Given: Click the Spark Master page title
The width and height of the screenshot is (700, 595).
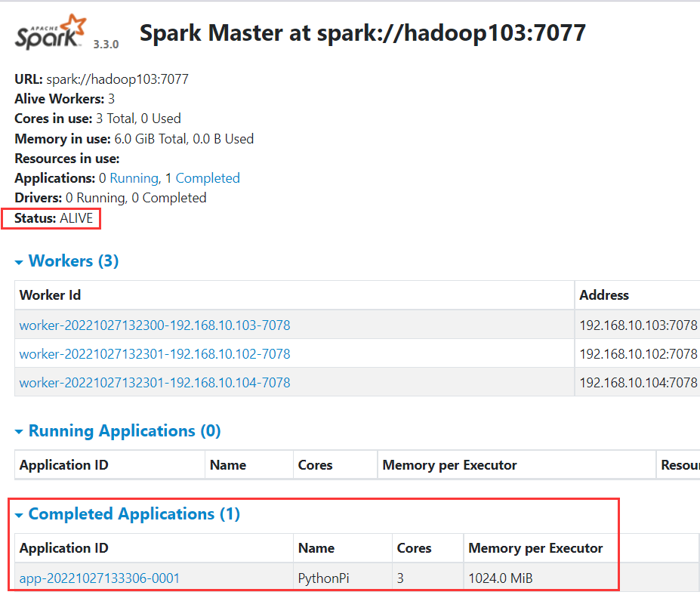Looking at the screenshot, I should pos(362,33).
